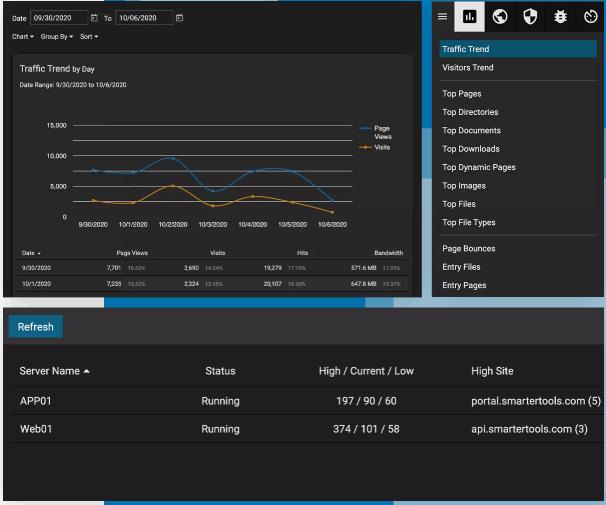The height and width of the screenshot is (505, 606).
Task: Select Visitors Trend report
Action: coord(468,68)
